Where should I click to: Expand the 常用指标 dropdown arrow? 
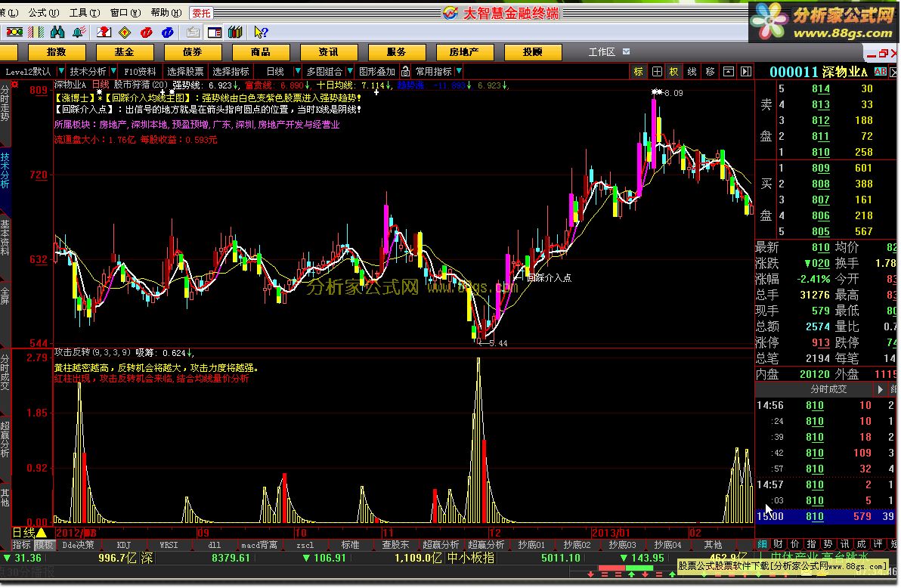[x=459, y=71]
